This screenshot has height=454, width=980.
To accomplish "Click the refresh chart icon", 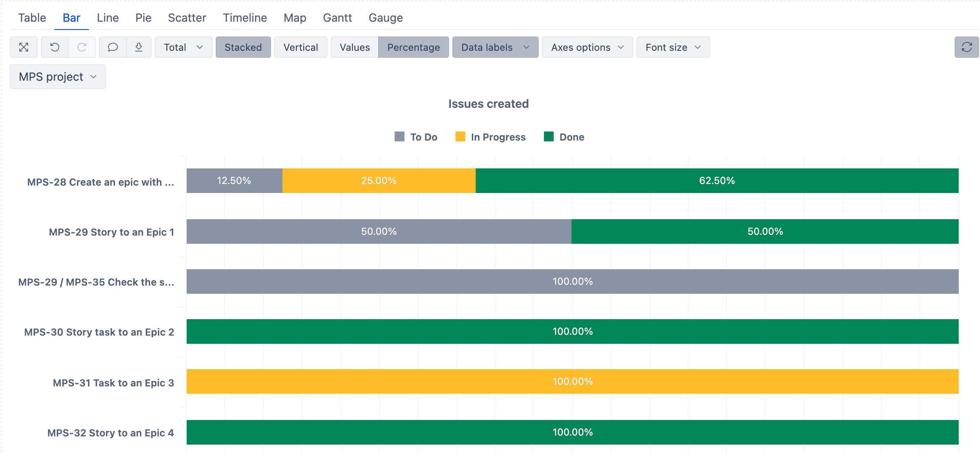I will click(966, 47).
